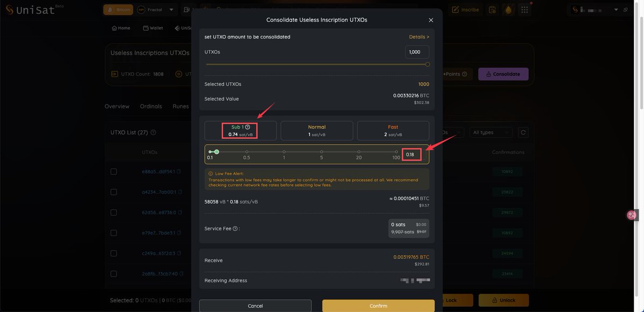Tick checkbox for a4234...7ab00:1
This screenshot has width=644, height=312.
point(114,192)
